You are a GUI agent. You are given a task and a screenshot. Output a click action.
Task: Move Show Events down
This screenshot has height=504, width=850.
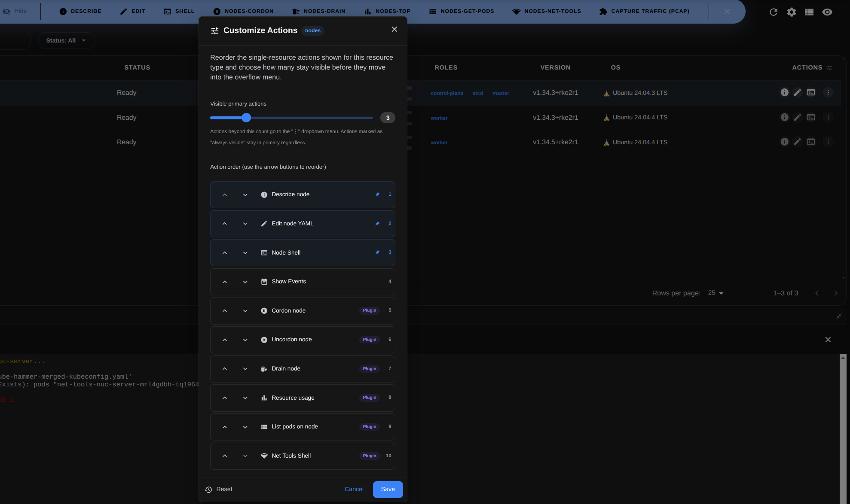click(x=245, y=282)
